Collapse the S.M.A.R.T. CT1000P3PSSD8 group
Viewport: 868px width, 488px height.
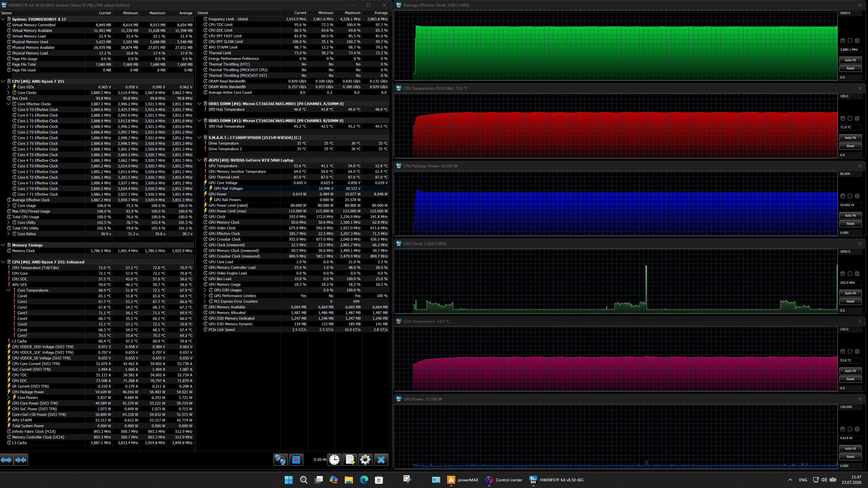click(199, 138)
